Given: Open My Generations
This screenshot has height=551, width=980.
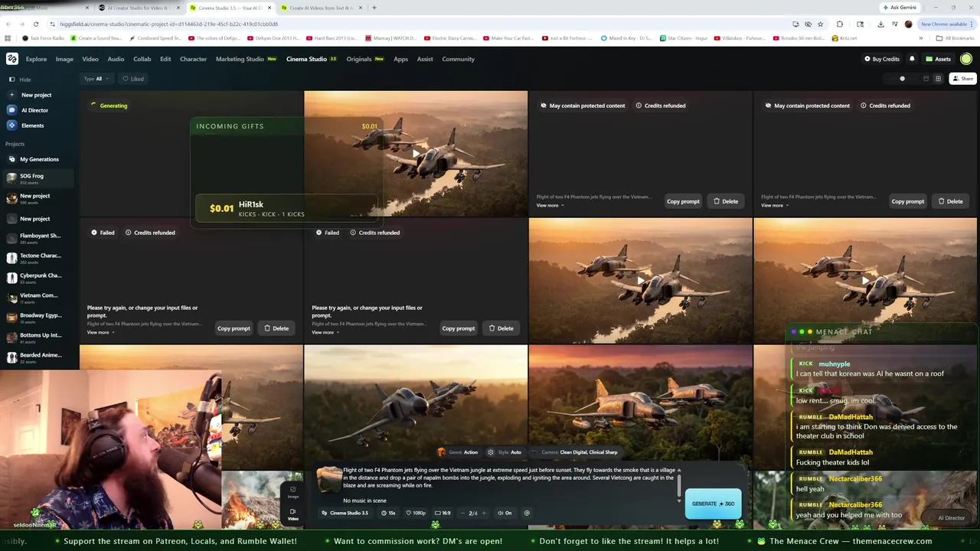Looking at the screenshot, I should click(38, 159).
